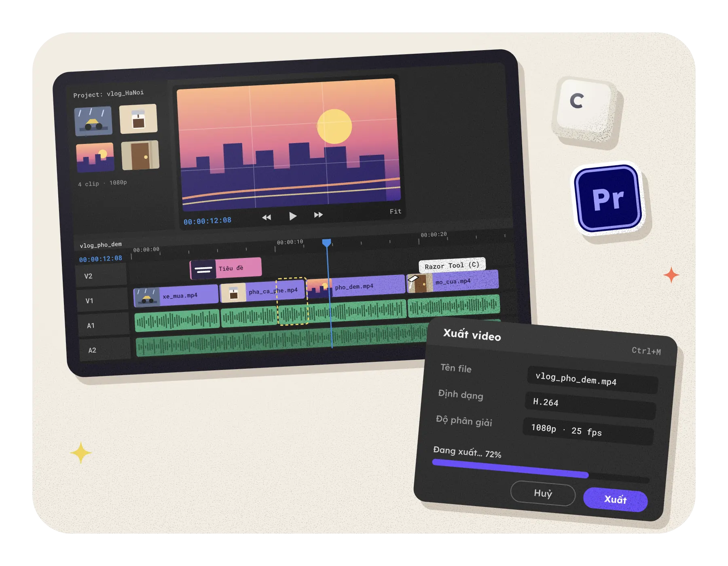Click the fast-forward button under the preview
This screenshot has height=566, width=728.
click(318, 215)
